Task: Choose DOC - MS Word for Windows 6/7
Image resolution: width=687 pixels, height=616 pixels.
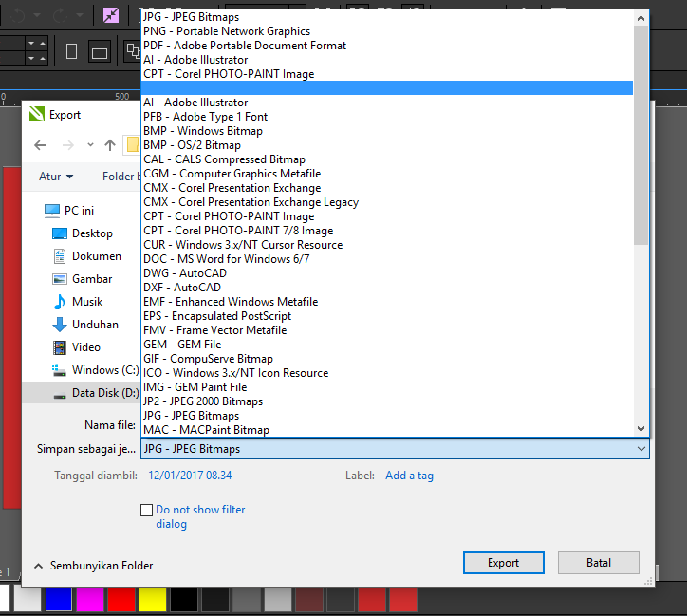Action: tap(387, 259)
